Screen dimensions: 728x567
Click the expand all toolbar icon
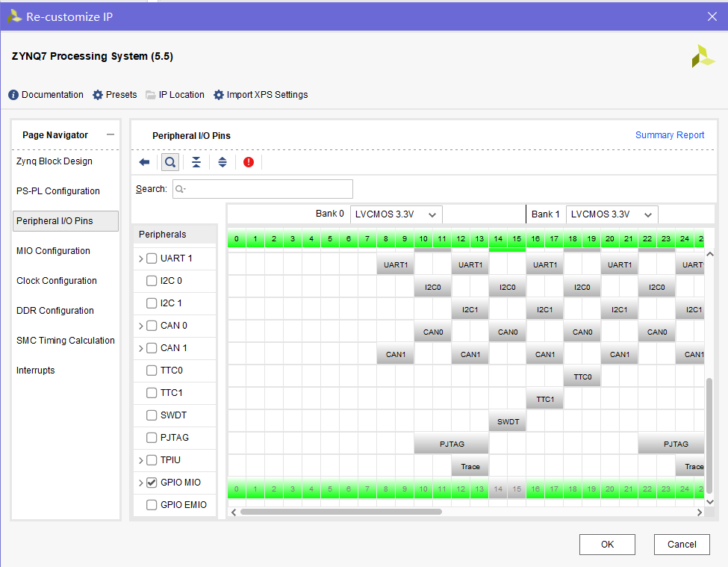click(x=223, y=162)
